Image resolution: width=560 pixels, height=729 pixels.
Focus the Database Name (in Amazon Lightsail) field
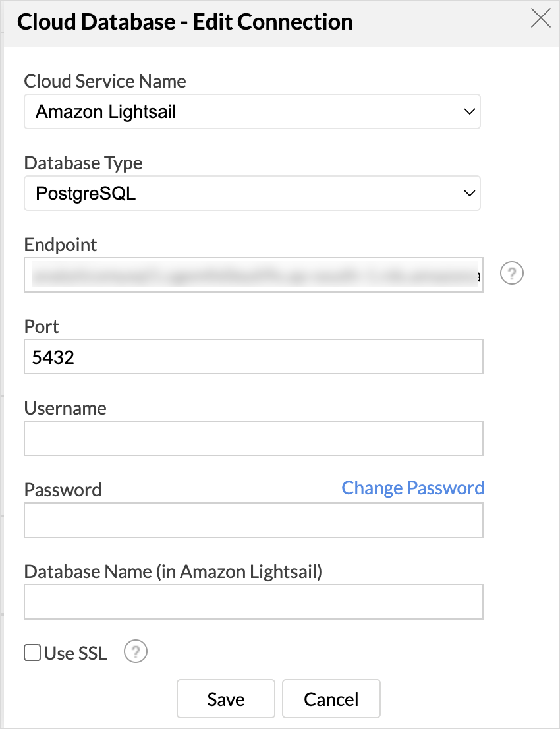pos(254,602)
